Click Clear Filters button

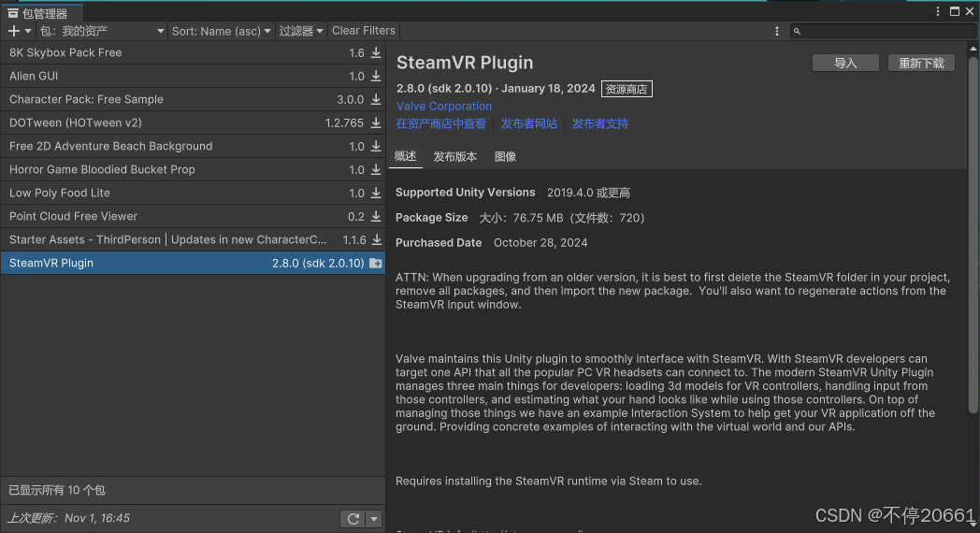(x=364, y=31)
